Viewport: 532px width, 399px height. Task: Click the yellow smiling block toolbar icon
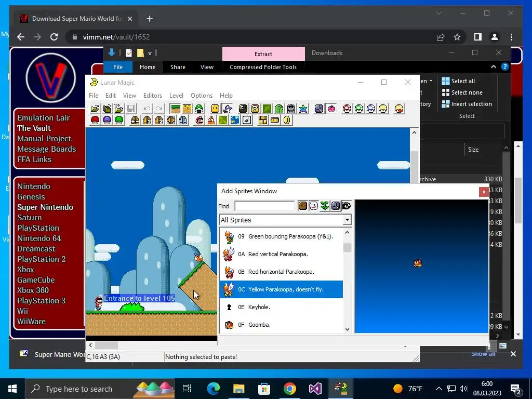tap(215, 109)
